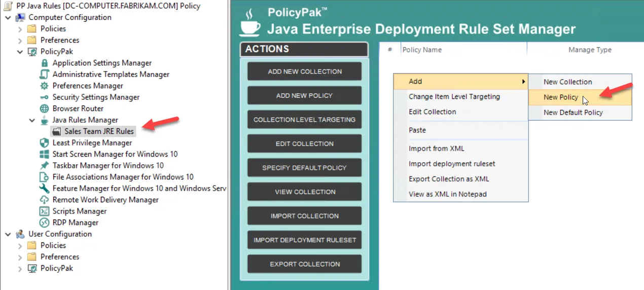Open COLLECTION LEVEL TARGETING action

pyautogui.click(x=304, y=120)
